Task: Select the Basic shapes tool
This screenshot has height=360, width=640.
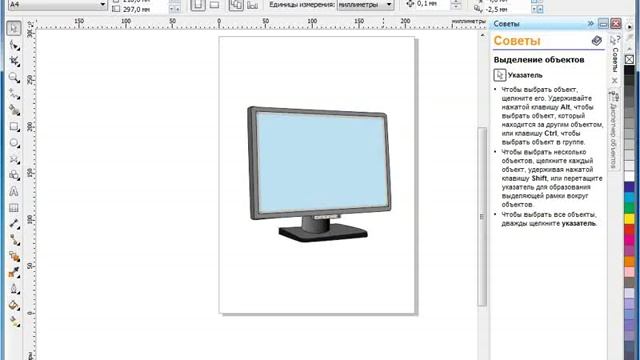Action: click(14, 175)
